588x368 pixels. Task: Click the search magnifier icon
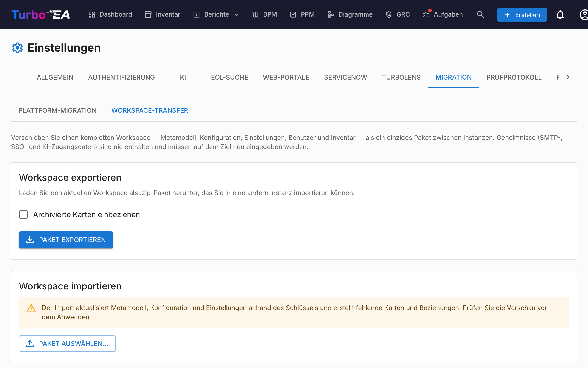click(480, 14)
